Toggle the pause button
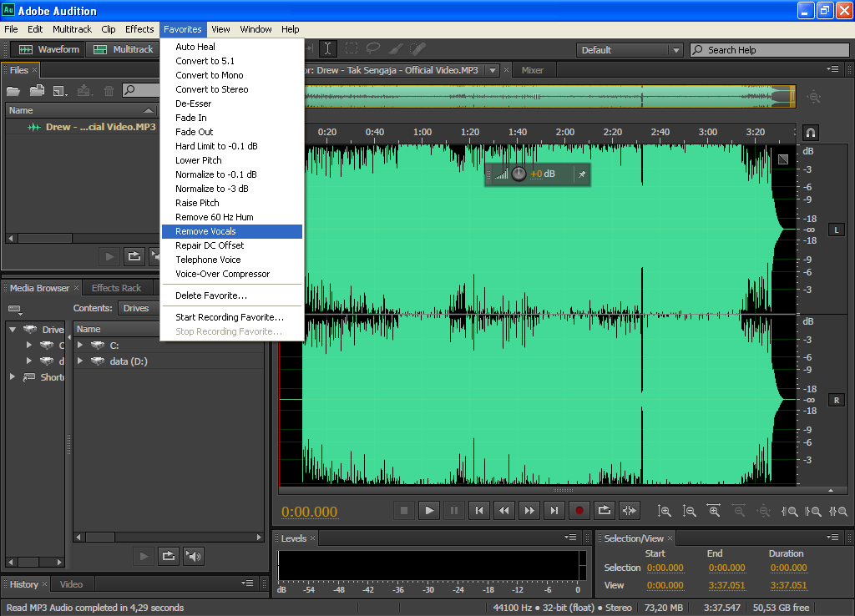This screenshot has height=616, width=855. (x=453, y=510)
